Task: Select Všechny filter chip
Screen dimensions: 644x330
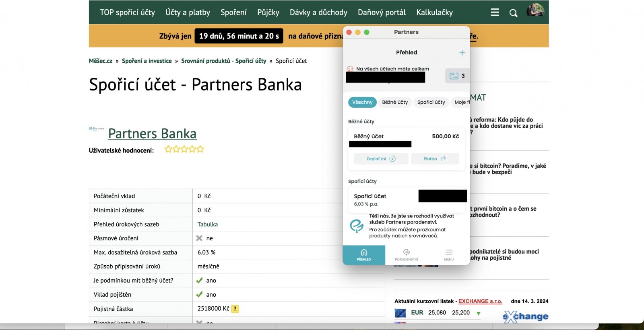Action: coord(362,102)
